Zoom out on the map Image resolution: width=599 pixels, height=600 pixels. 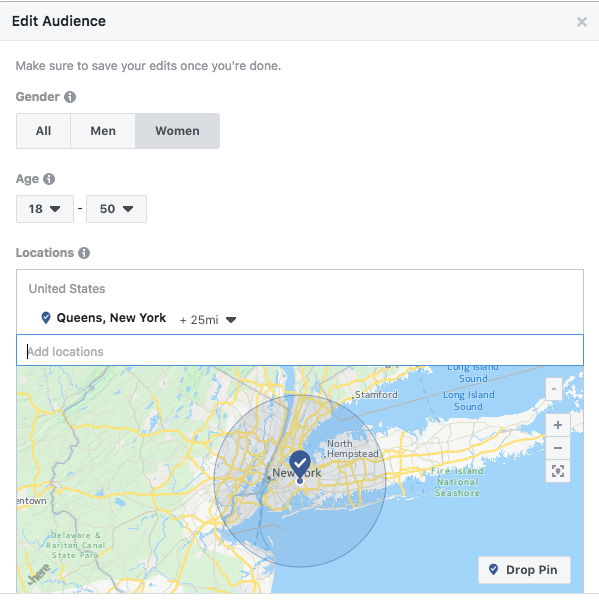(x=558, y=448)
